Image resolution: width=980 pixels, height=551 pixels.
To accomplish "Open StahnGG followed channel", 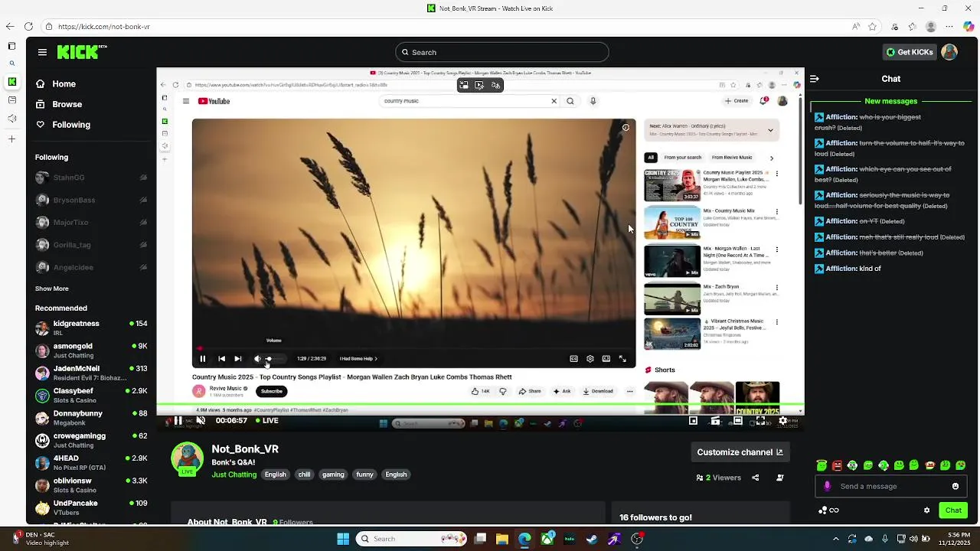I will (x=90, y=178).
